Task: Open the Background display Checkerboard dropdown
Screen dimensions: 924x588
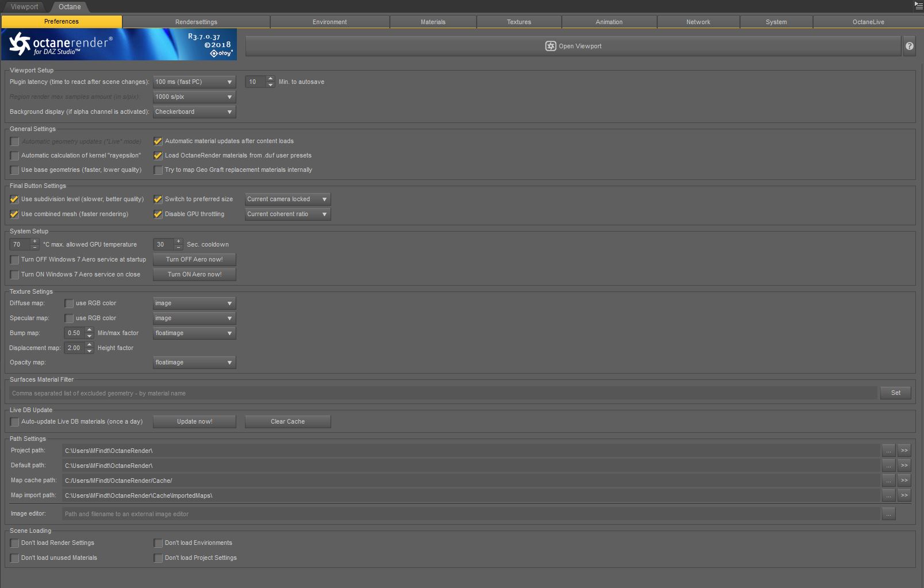Action: (x=194, y=112)
